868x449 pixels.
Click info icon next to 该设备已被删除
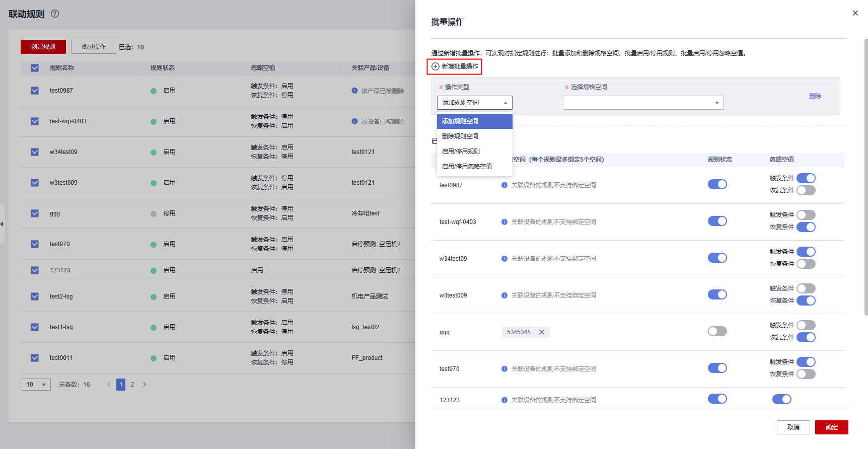point(354,121)
